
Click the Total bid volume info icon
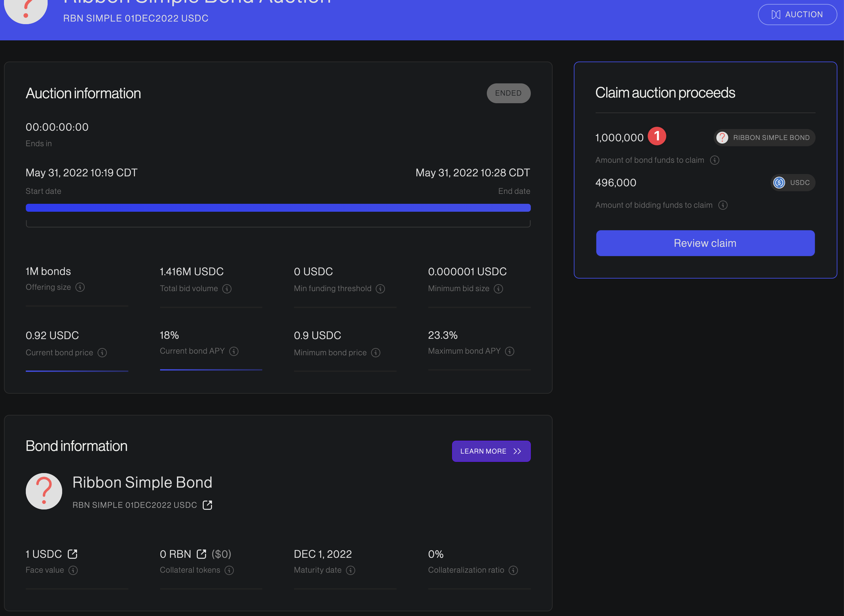pyautogui.click(x=227, y=288)
